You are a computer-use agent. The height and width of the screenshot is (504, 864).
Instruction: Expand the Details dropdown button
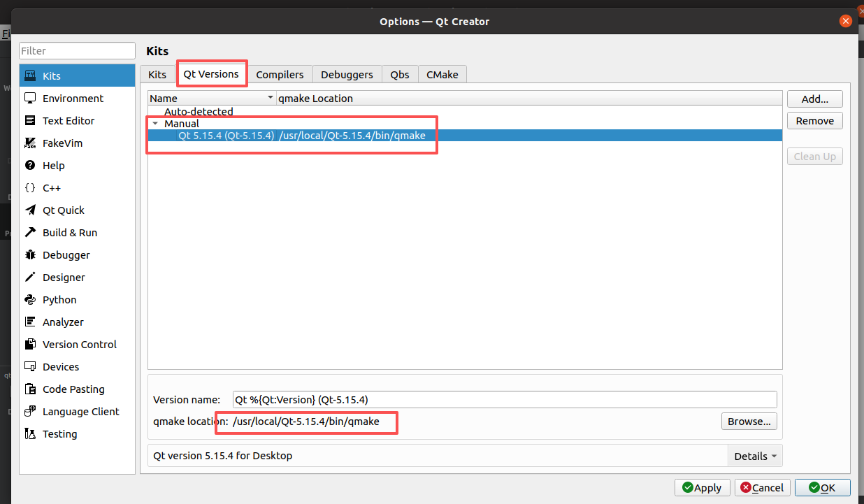tap(755, 456)
